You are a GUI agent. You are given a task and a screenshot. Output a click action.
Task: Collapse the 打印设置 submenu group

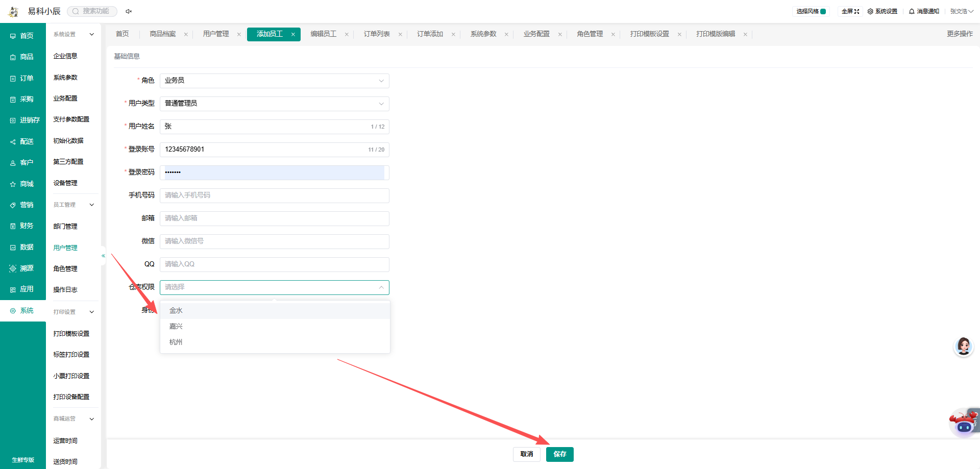point(92,312)
